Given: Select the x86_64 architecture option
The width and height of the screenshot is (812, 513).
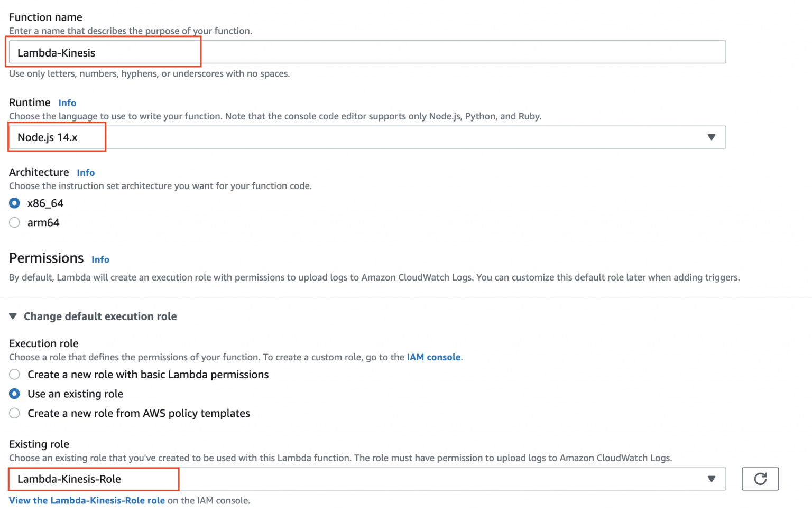Looking at the screenshot, I should click(14, 203).
